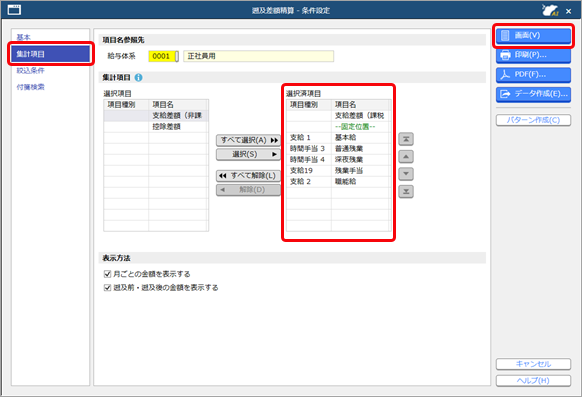Click the 選択(S) button

pyautogui.click(x=248, y=154)
